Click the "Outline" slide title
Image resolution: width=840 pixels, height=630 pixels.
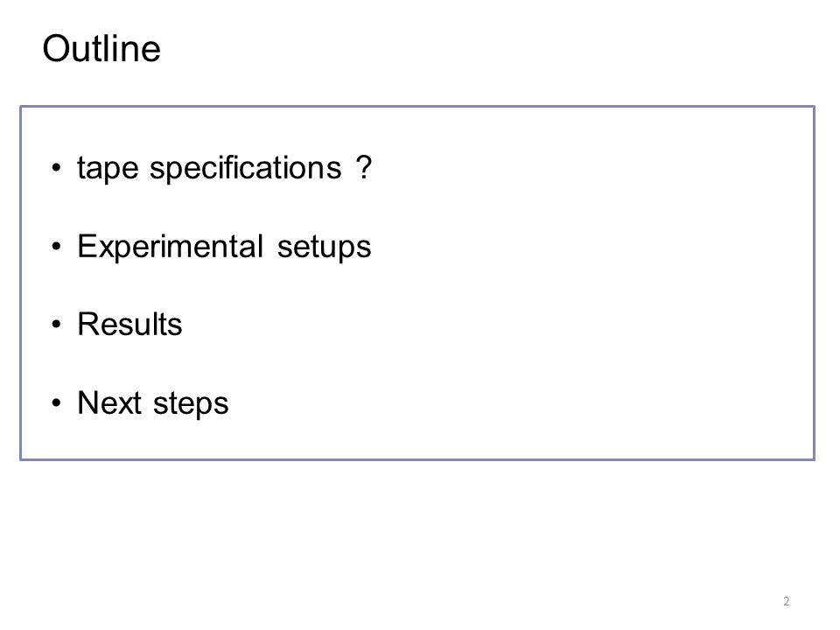click(101, 49)
